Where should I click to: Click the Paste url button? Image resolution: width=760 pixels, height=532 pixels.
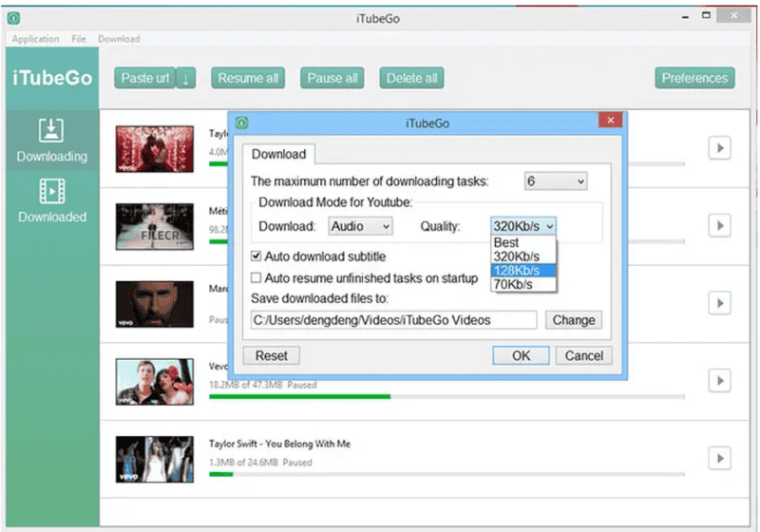click(x=145, y=78)
